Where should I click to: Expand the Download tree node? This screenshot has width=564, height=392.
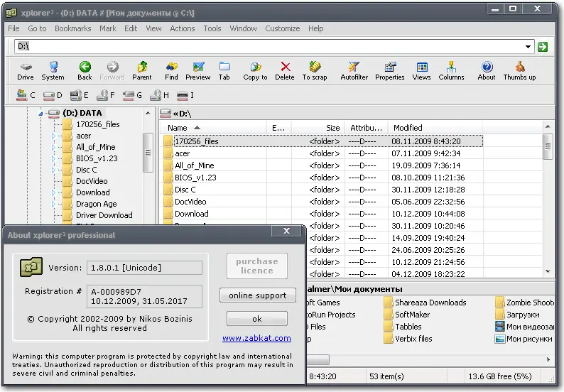coord(53,192)
